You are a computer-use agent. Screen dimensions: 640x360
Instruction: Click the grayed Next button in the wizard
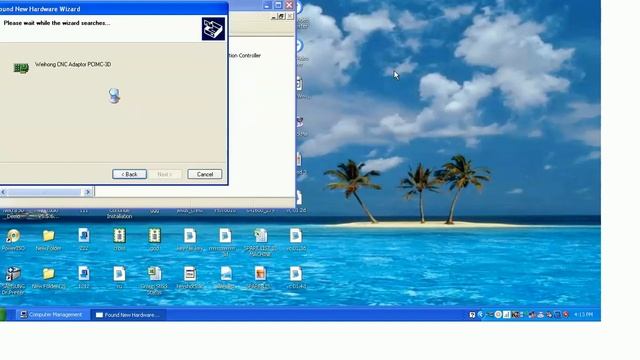click(164, 174)
